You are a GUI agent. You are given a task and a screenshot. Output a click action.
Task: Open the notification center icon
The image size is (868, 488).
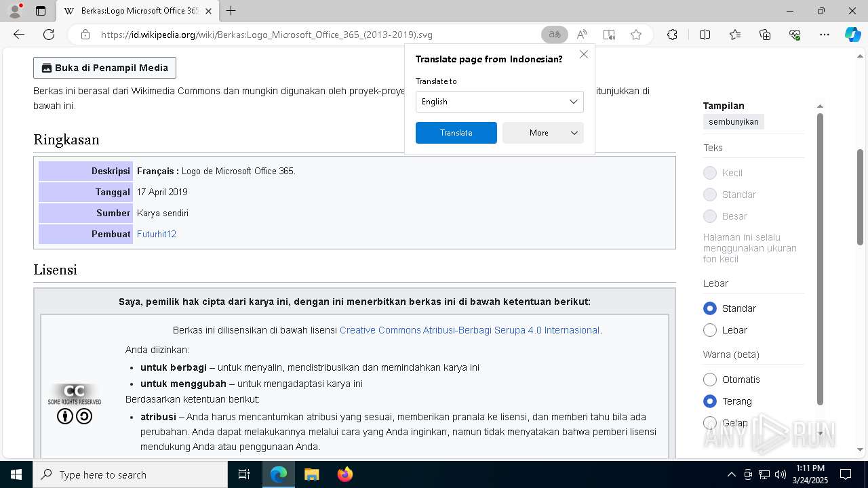[846, 474]
